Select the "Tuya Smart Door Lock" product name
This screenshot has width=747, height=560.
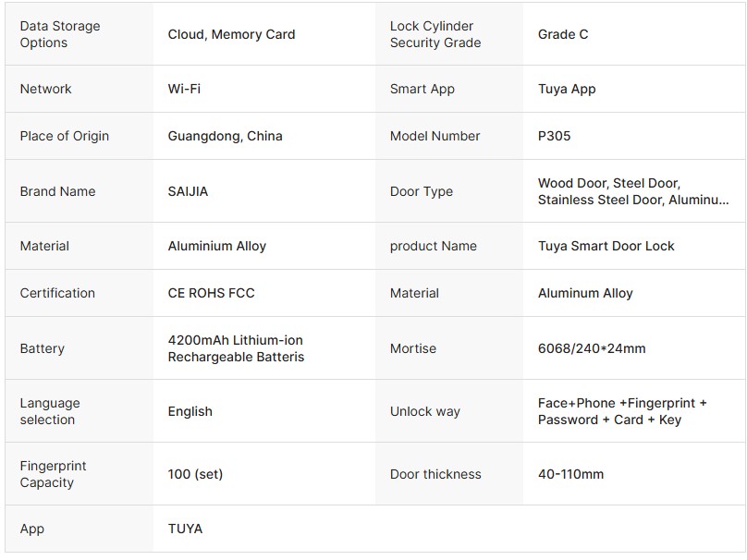click(x=606, y=246)
